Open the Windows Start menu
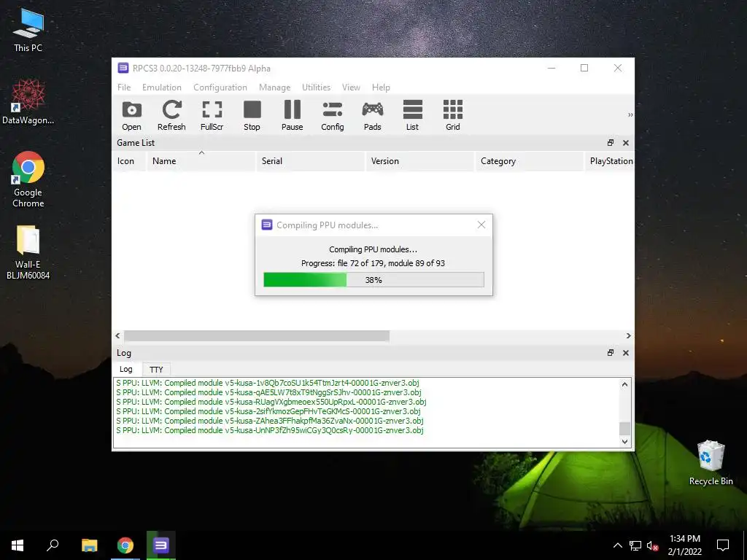747x560 pixels. click(18, 545)
